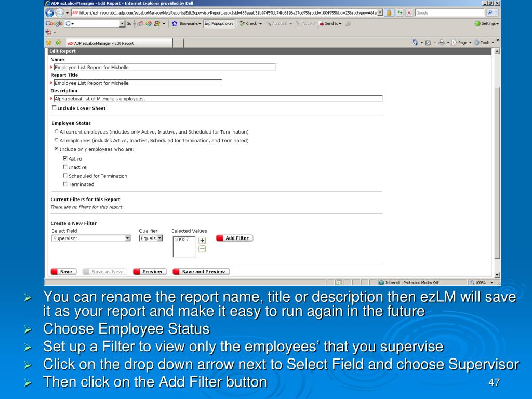Click the browser Forward arrow button
Screen dimensions: 532x399
coord(59,13)
